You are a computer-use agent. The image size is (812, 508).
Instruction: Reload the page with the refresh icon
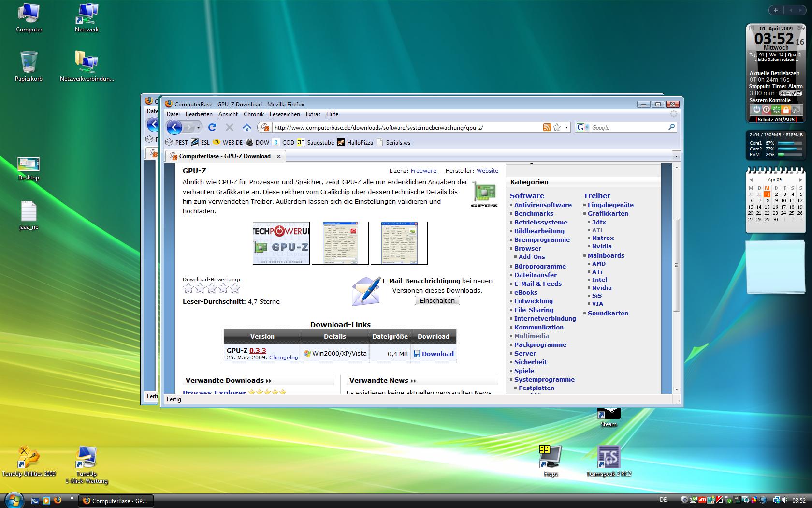click(212, 127)
